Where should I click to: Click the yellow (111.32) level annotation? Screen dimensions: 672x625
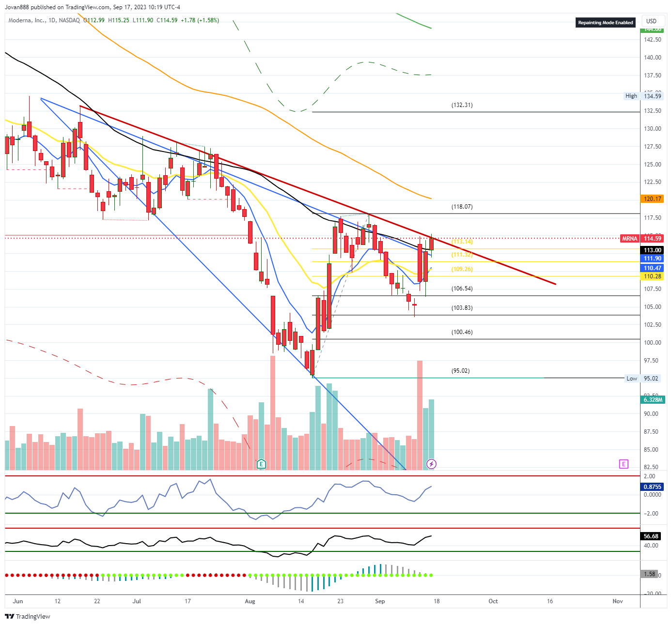462,254
